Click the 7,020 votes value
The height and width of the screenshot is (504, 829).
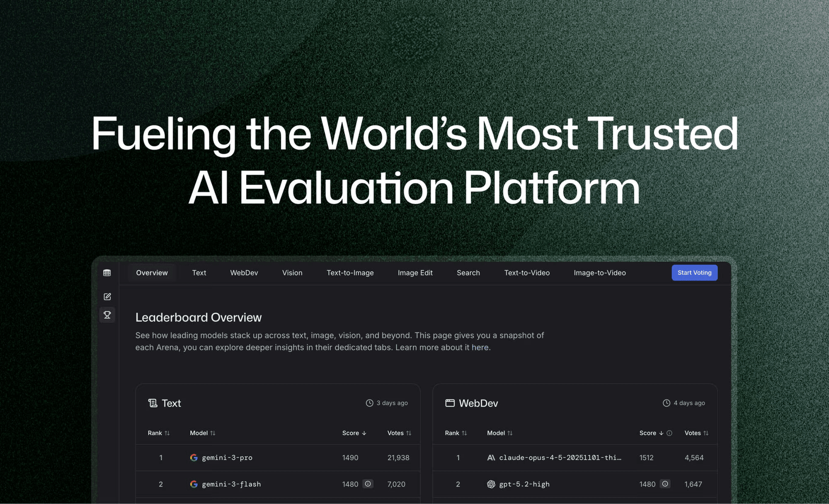click(396, 484)
